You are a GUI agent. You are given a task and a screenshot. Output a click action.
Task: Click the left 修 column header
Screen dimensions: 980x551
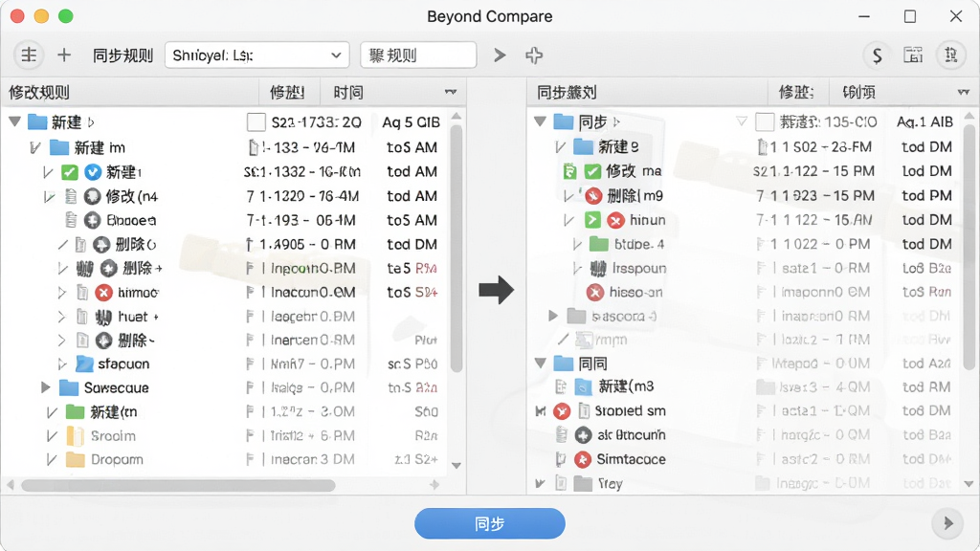click(287, 93)
